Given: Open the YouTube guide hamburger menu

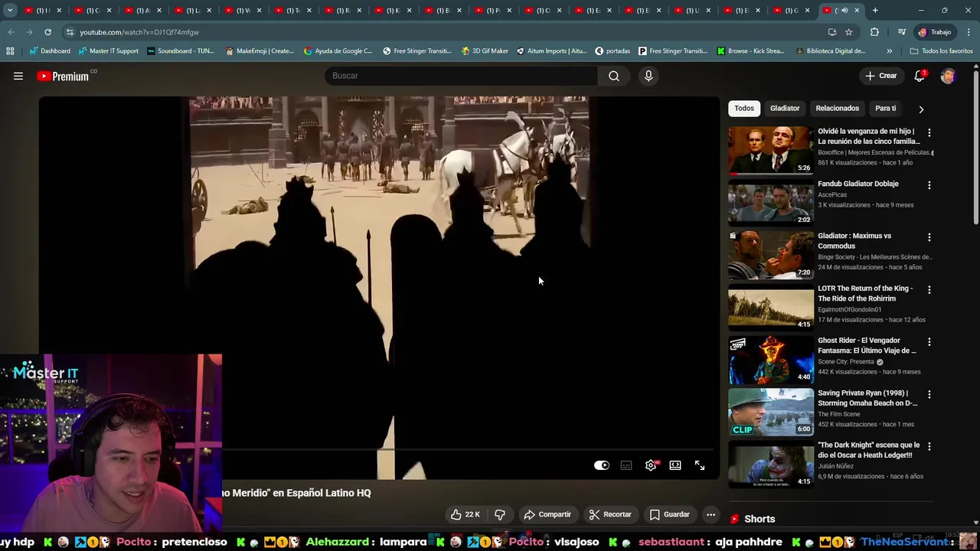Looking at the screenshot, I should (18, 76).
